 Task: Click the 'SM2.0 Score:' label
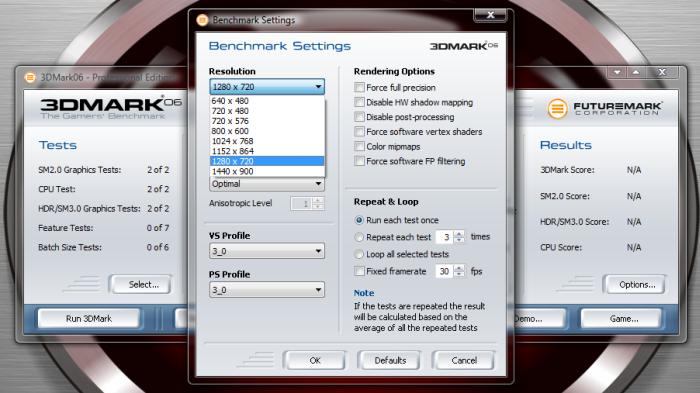tap(565, 196)
